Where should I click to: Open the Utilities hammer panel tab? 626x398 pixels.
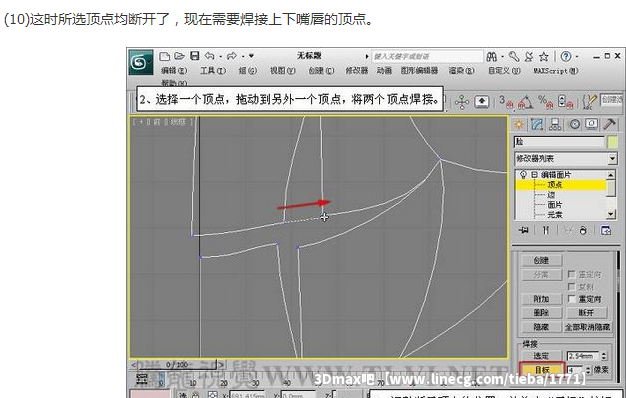pyautogui.click(x=609, y=125)
